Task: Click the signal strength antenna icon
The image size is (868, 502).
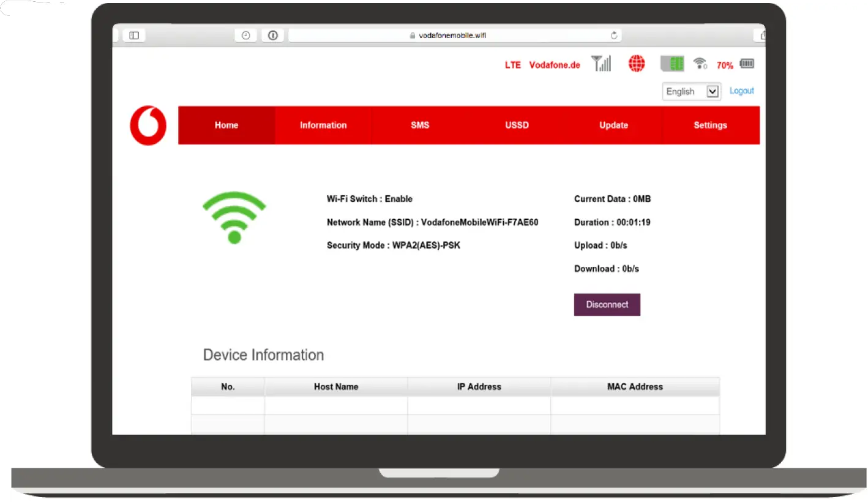Action: pyautogui.click(x=601, y=63)
